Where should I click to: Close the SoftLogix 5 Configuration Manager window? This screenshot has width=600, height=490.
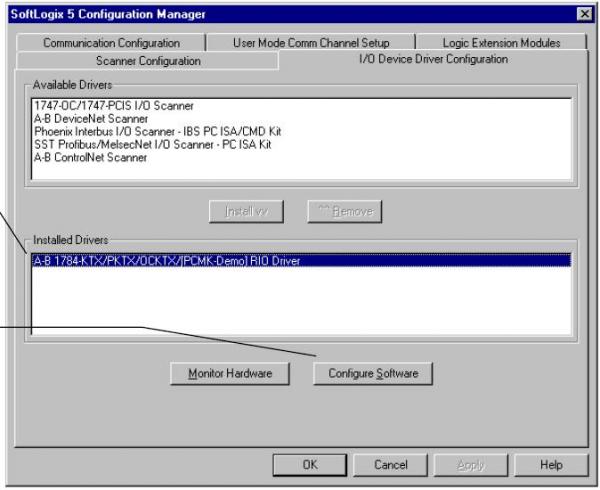pos(585,14)
